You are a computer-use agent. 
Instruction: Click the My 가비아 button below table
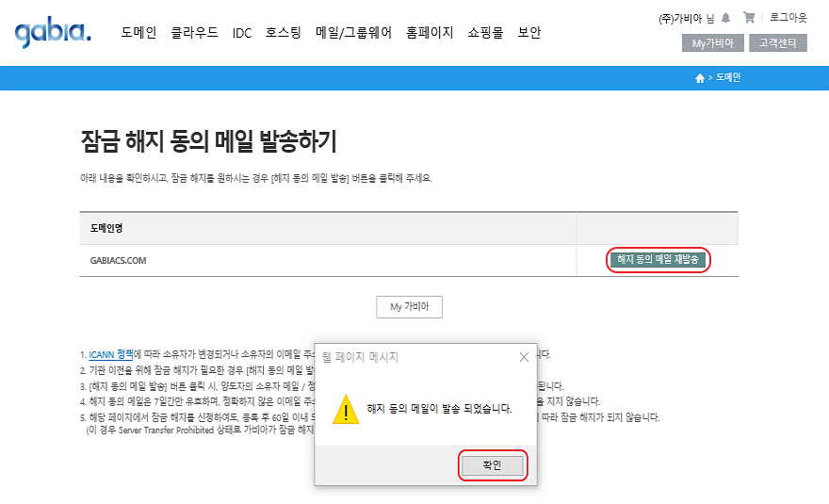click(x=409, y=307)
